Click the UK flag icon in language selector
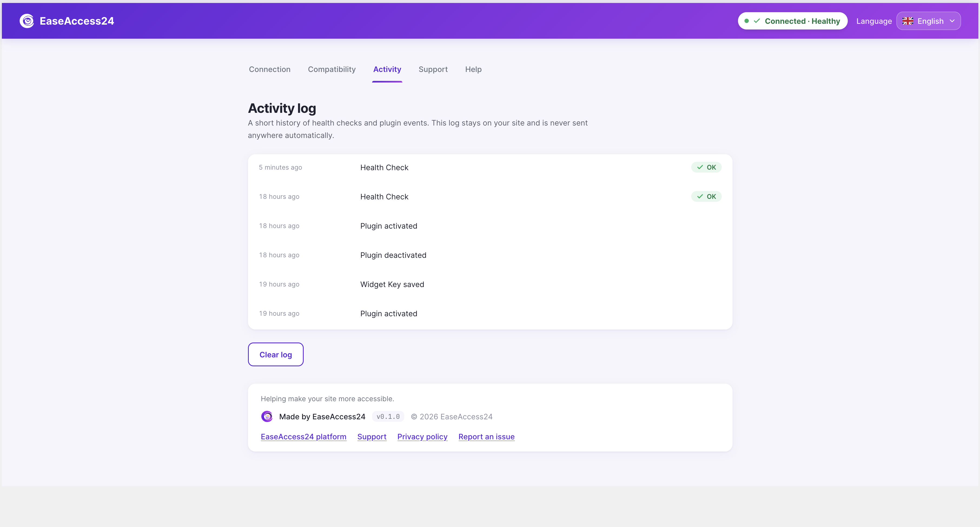Screen dimensions: 980x527 point(908,21)
